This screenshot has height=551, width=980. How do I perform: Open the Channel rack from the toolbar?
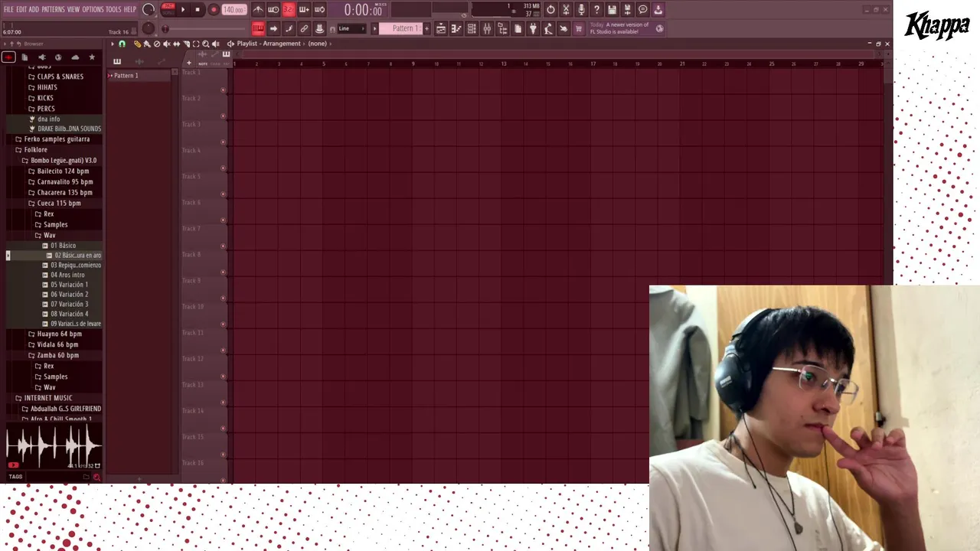coord(472,28)
